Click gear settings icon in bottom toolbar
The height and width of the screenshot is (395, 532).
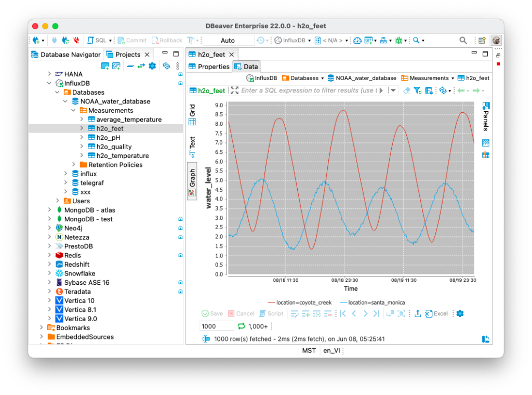(x=460, y=313)
